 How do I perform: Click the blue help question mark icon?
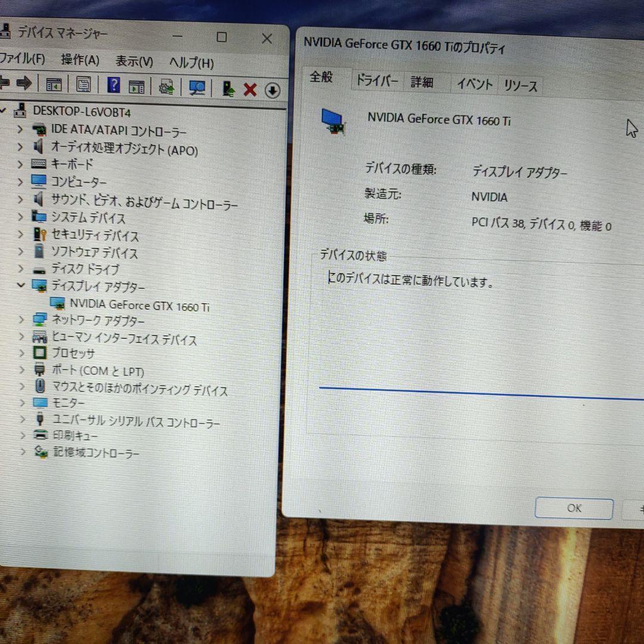pos(113,85)
